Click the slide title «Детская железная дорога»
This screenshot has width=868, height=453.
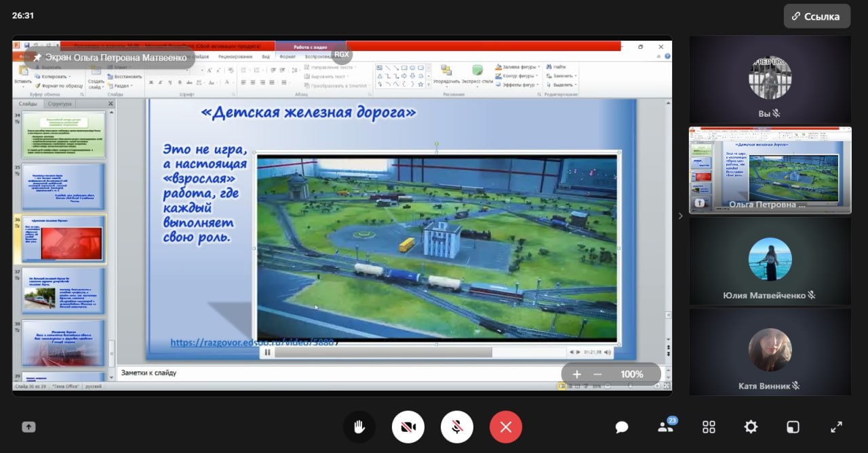click(309, 113)
